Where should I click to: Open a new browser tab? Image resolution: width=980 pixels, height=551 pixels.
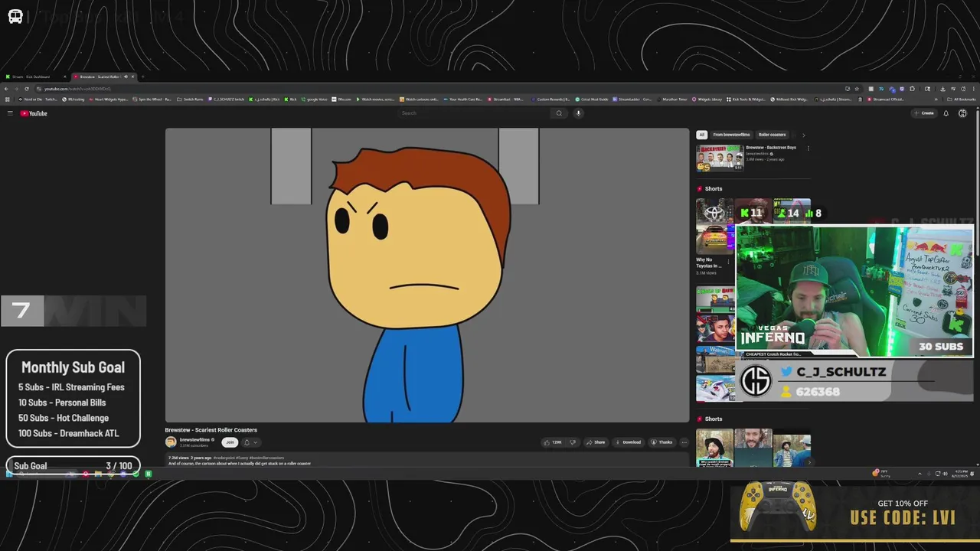(142, 77)
